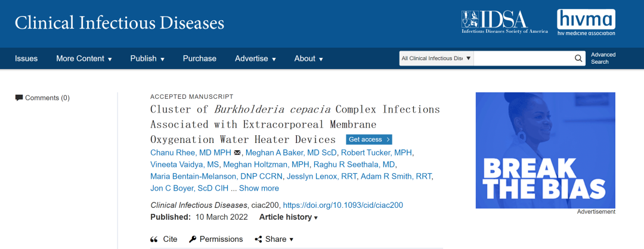Image resolution: width=644 pixels, height=249 pixels.
Task: Expand the Article history section
Action: pos(289,217)
